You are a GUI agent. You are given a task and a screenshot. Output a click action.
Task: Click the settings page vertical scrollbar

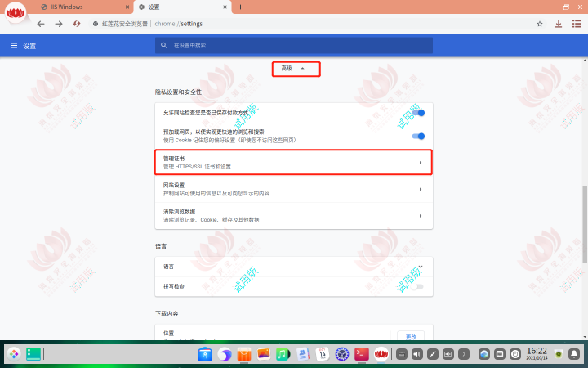point(585,225)
